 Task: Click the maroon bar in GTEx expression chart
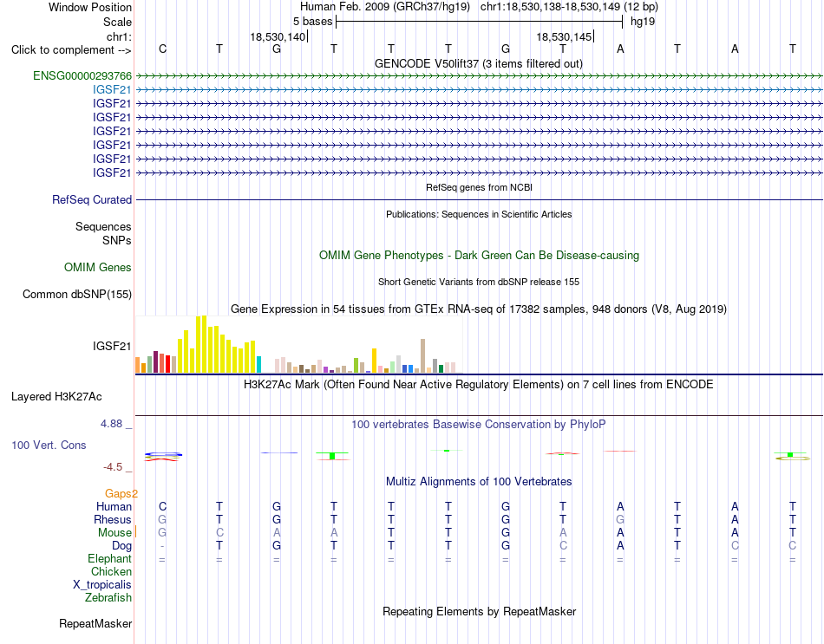tap(155, 362)
